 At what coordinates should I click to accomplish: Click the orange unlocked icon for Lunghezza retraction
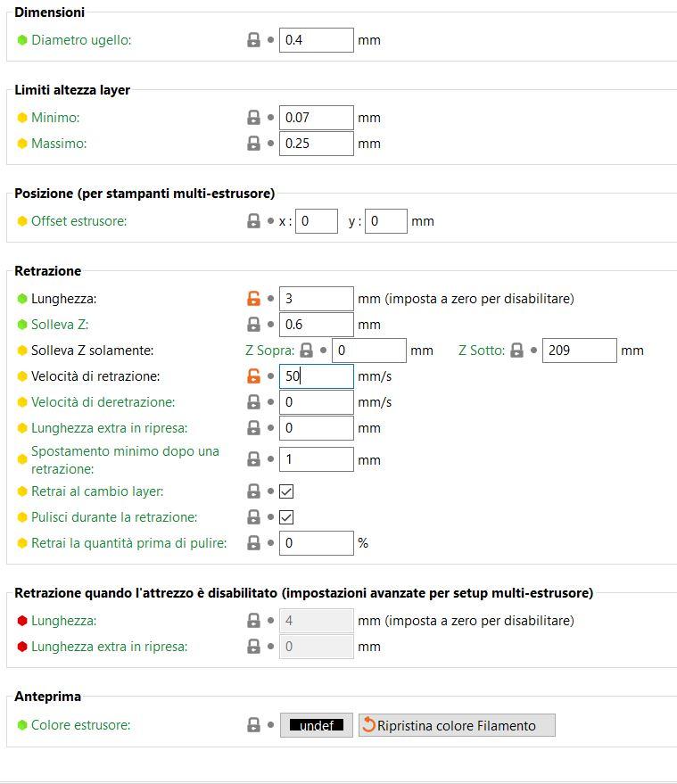coord(253,299)
